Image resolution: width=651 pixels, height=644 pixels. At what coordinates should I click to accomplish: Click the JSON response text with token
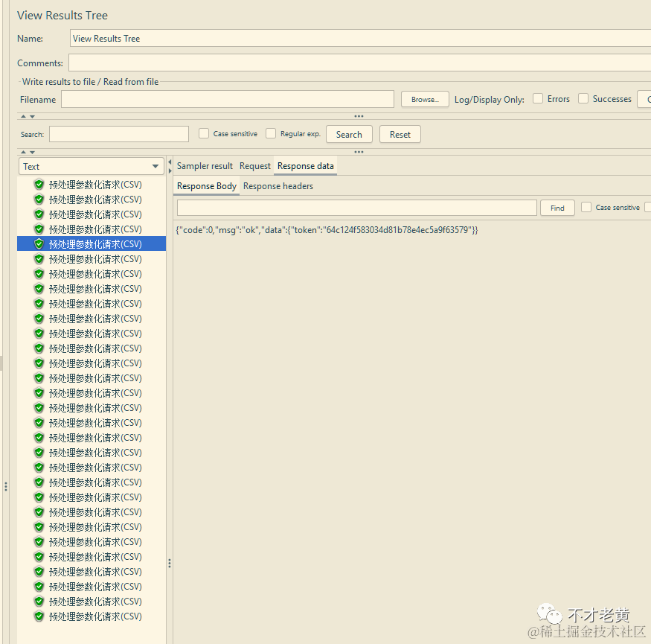click(x=327, y=230)
